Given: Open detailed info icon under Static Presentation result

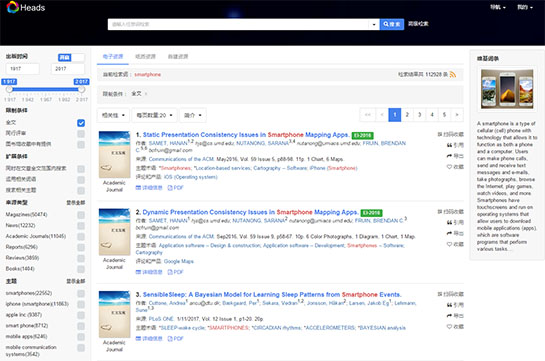Looking at the screenshot, I should [138, 188].
